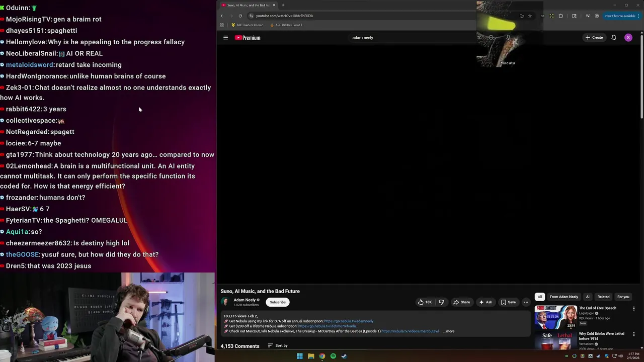
Task: Close the 'Suno, AI Music' tab
Action: 274,5
